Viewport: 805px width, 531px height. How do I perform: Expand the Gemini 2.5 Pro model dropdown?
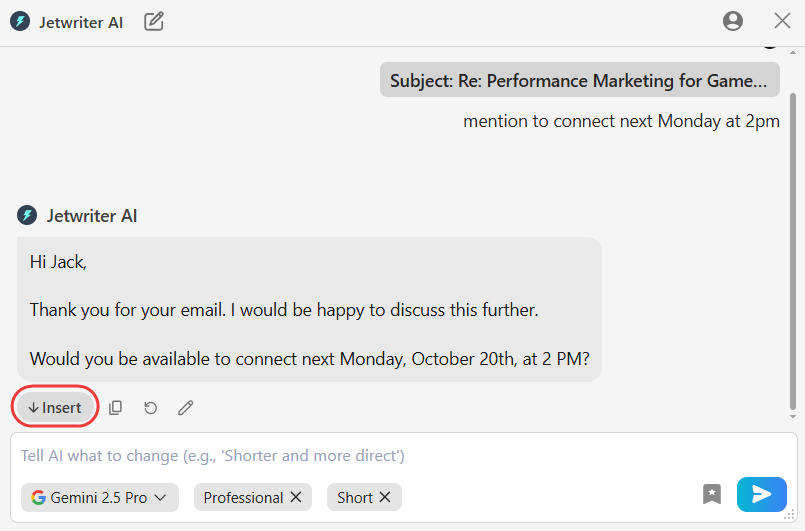pos(99,497)
